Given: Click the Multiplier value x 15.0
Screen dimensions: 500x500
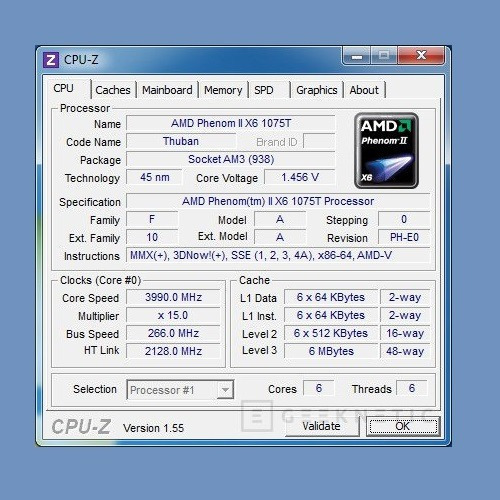Looking at the screenshot, I should coord(173,315).
